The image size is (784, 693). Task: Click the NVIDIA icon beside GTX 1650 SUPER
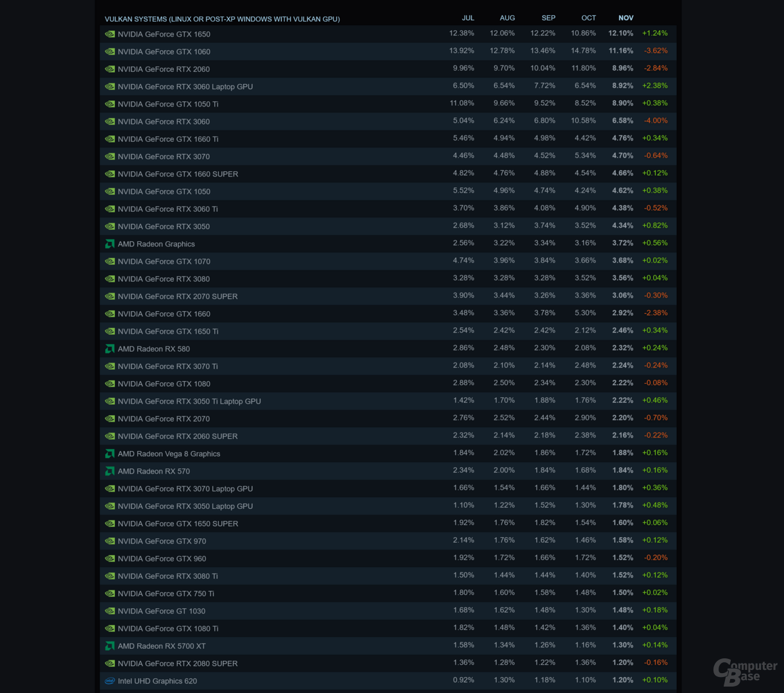[110, 524]
